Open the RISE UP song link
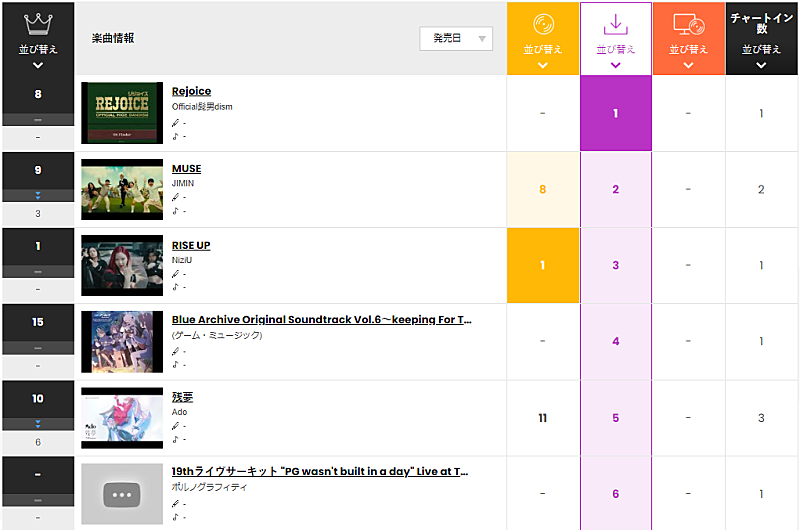 (191, 245)
